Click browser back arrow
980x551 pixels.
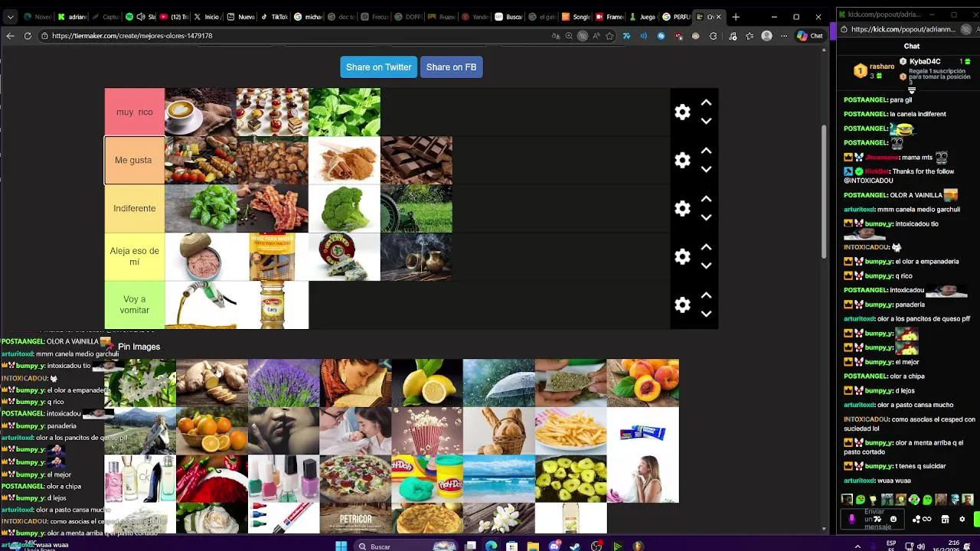click(x=10, y=36)
